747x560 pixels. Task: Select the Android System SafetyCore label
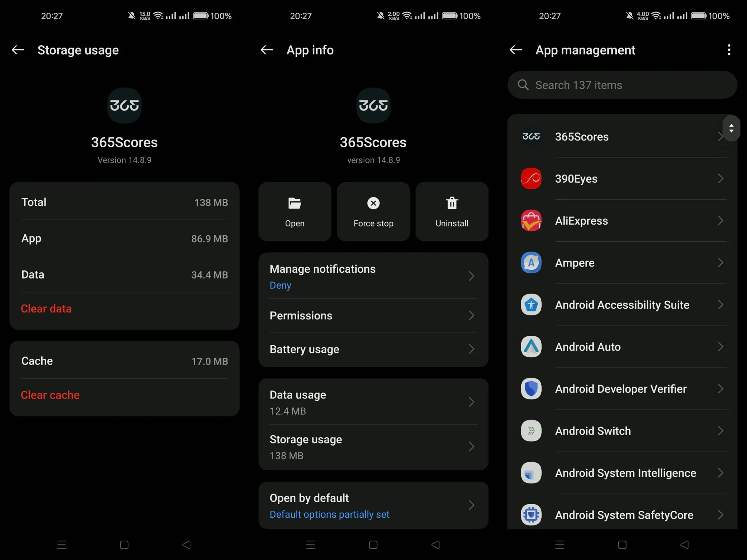pyautogui.click(x=624, y=515)
